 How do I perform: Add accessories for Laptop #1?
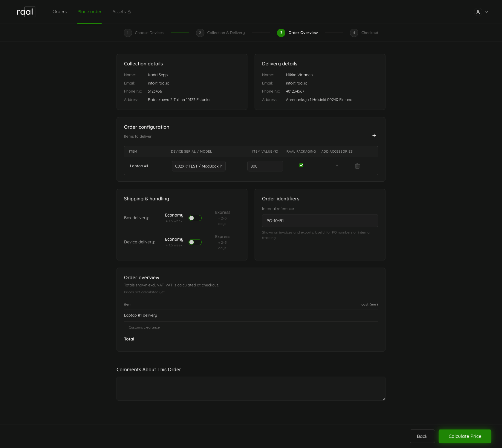337,165
